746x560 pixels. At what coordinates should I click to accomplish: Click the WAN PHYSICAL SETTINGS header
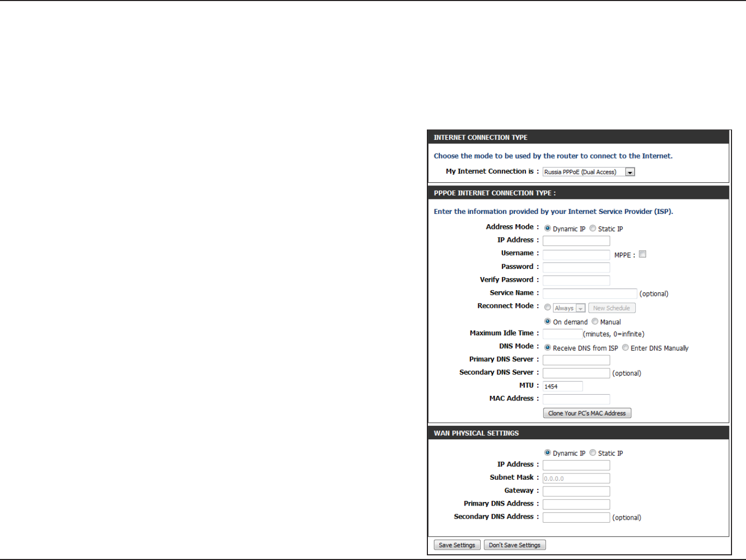click(x=578, y=433)
